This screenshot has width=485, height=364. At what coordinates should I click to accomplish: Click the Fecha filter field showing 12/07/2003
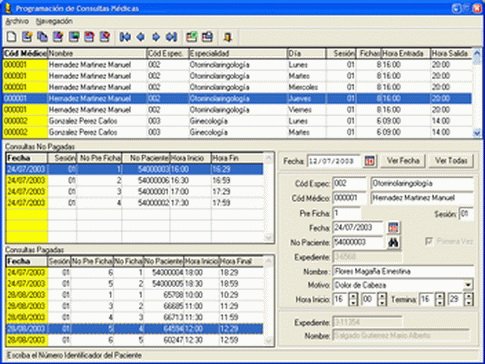[334, 161]
